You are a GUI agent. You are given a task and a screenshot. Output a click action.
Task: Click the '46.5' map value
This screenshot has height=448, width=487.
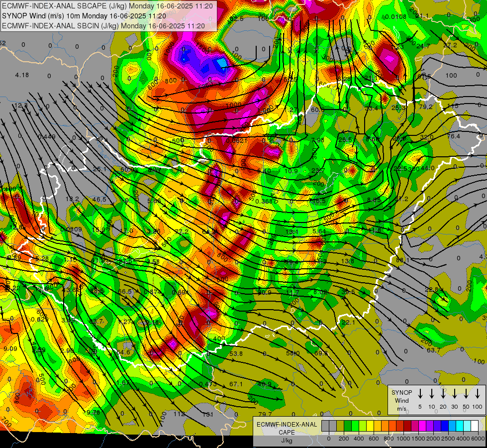tap(99, 200)
